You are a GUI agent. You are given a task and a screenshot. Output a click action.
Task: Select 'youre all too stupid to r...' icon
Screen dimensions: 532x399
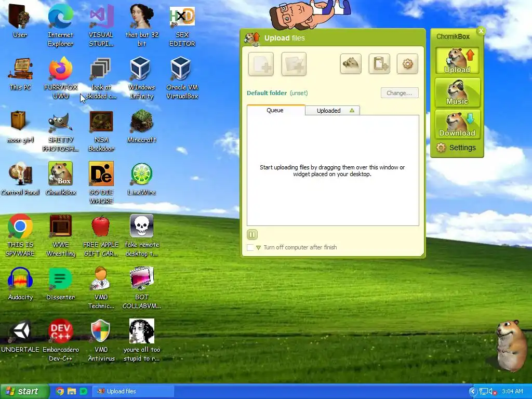(x=142, y=340)
